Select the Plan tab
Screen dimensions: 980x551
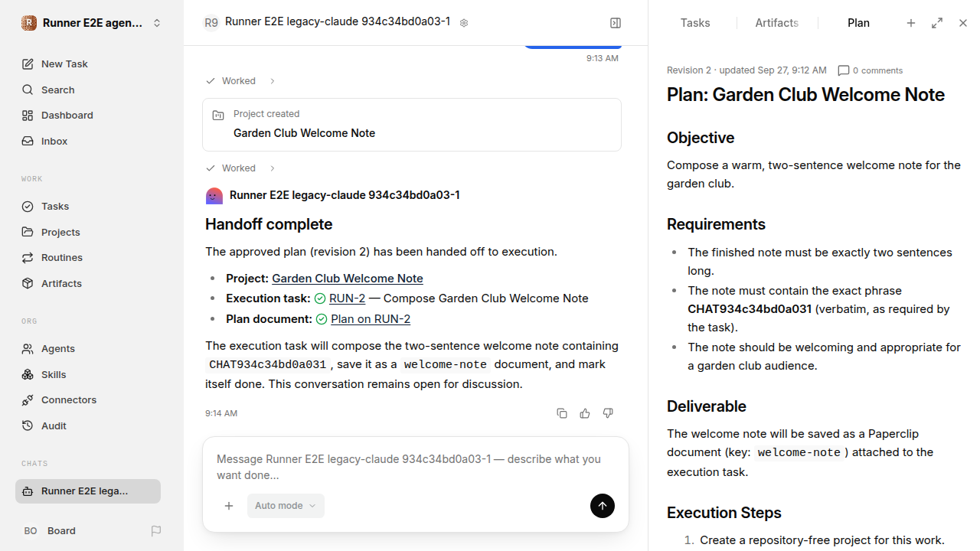(858, 23)
